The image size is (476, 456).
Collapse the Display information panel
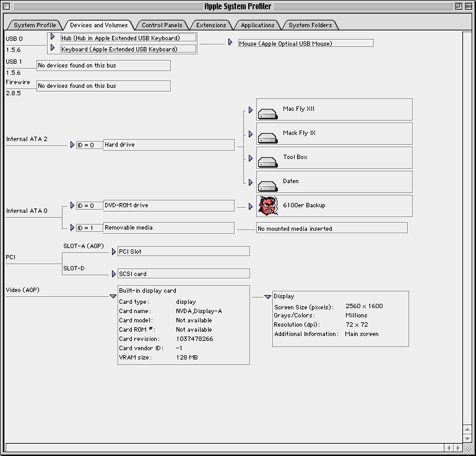click(x=267, y=296)
